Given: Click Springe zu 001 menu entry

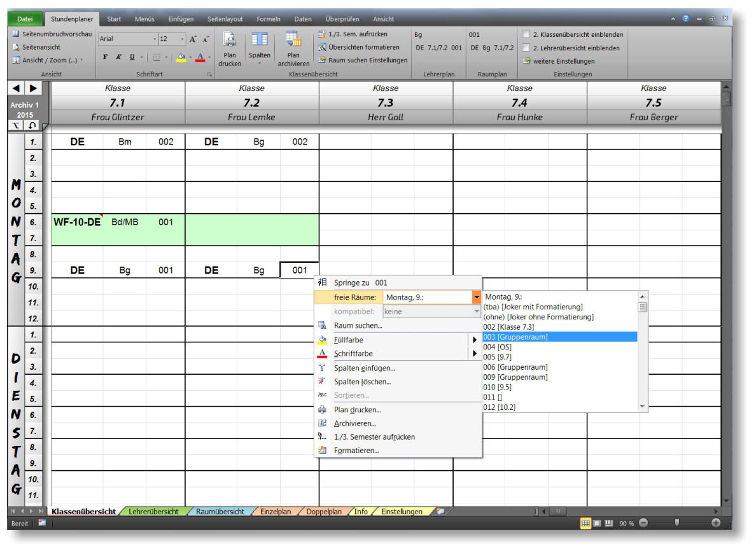Looking at the screenshot, I should [360, 283].
